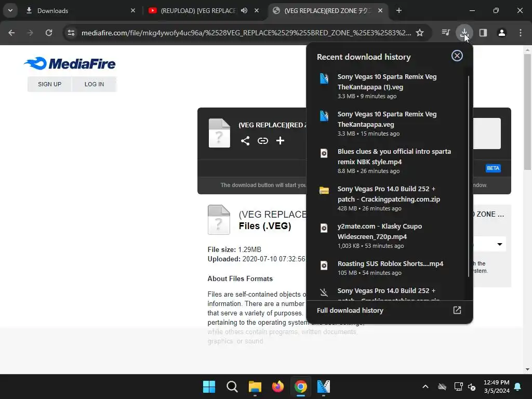Click the LOG IN button

(x=94, y=84)
